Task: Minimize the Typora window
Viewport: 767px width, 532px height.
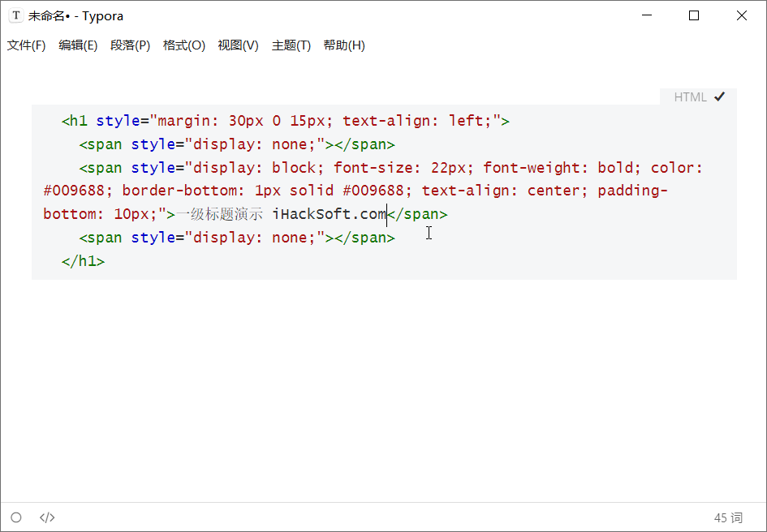Action: [647, 15]
